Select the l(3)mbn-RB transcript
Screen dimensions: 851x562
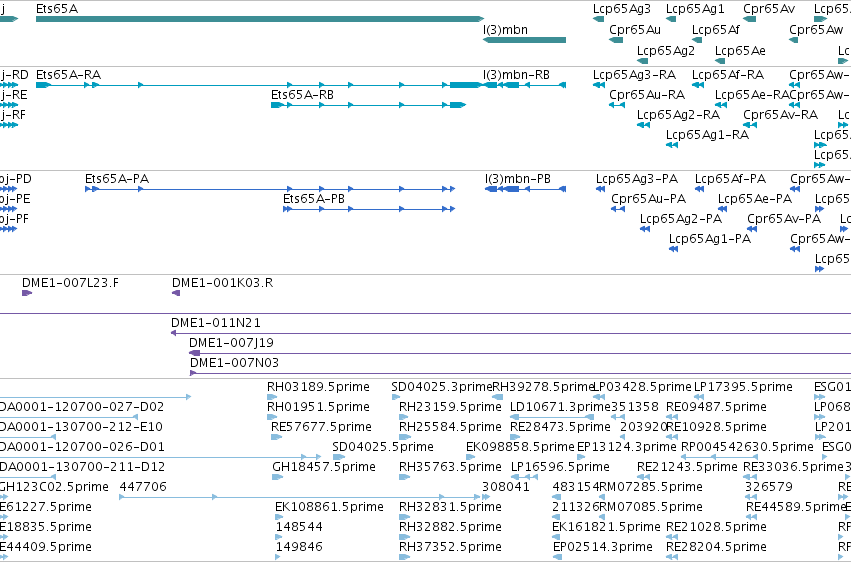pos(524,85)
